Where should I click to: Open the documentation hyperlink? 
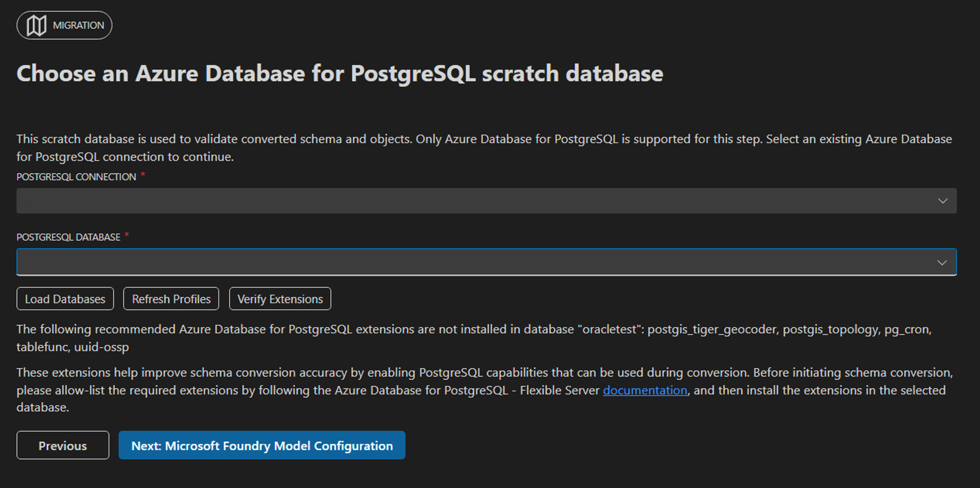tap(645, 390)
